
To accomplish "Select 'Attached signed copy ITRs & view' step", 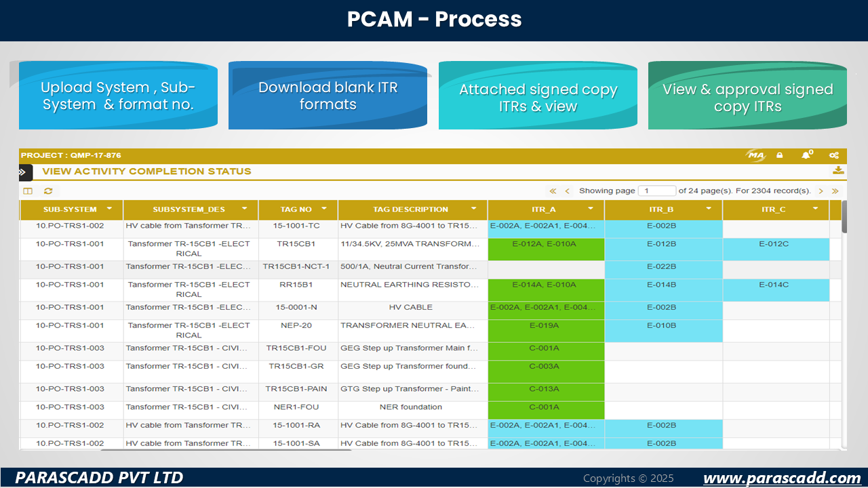I will (538, 96).
